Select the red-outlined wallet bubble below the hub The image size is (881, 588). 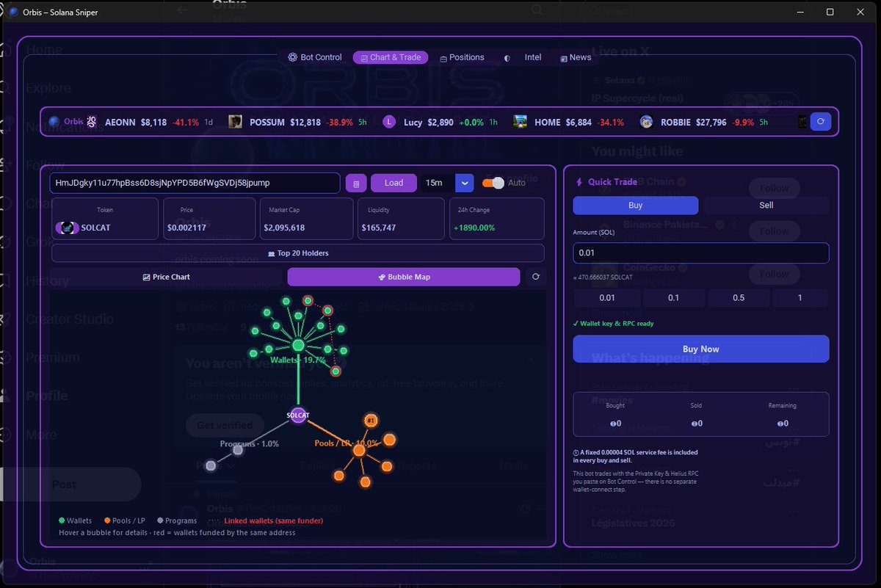pos(336,371)
